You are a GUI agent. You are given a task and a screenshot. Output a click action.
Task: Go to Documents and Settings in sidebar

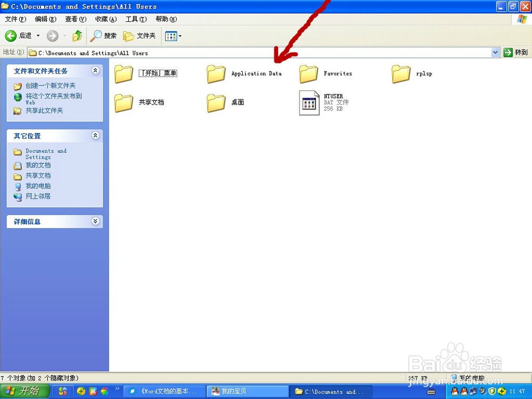click(x=46, y=154)
